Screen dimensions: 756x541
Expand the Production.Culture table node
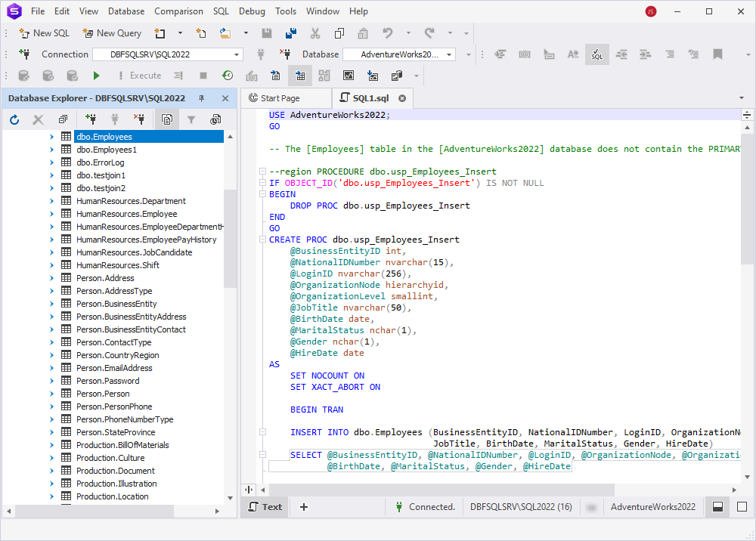pyautogui.click(x=51, y=458)
